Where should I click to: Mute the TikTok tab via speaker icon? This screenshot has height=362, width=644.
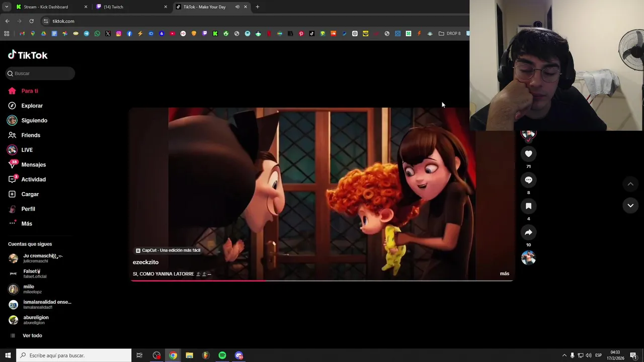click(x=237, y=7)
